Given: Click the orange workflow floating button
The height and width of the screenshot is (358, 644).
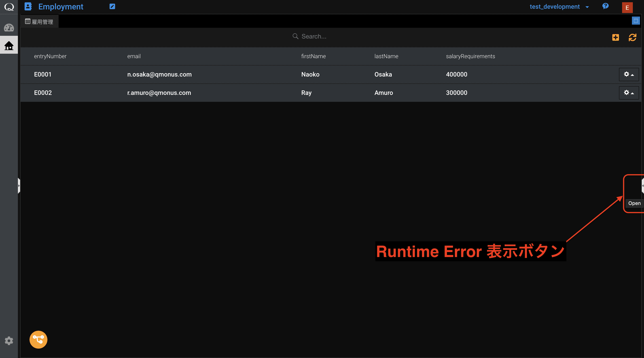Looking at the screenshot, I should pyautogui.click(x=38, y=339).
